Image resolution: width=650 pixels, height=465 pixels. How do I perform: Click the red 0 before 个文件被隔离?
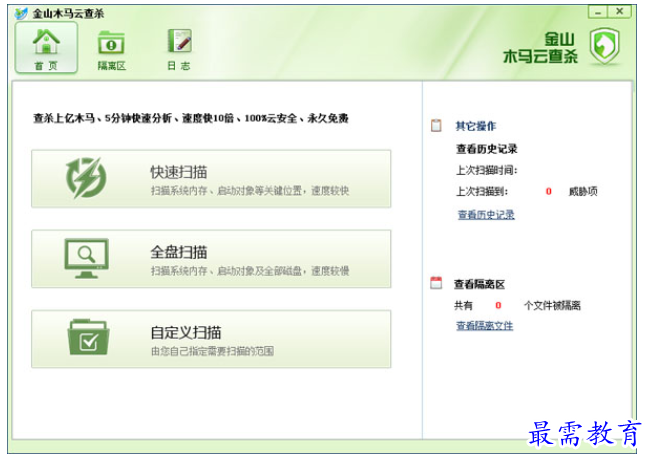point(498,305)
